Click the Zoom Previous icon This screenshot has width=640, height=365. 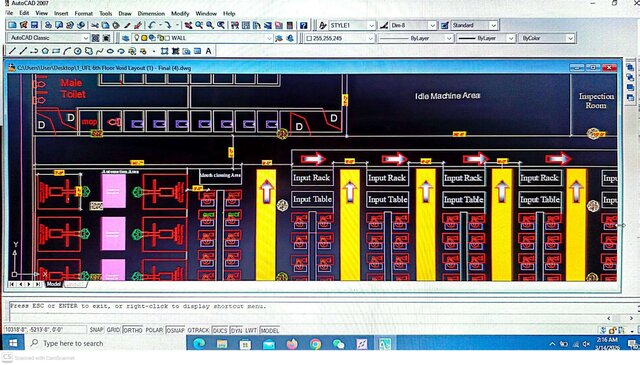pos(221,25)
